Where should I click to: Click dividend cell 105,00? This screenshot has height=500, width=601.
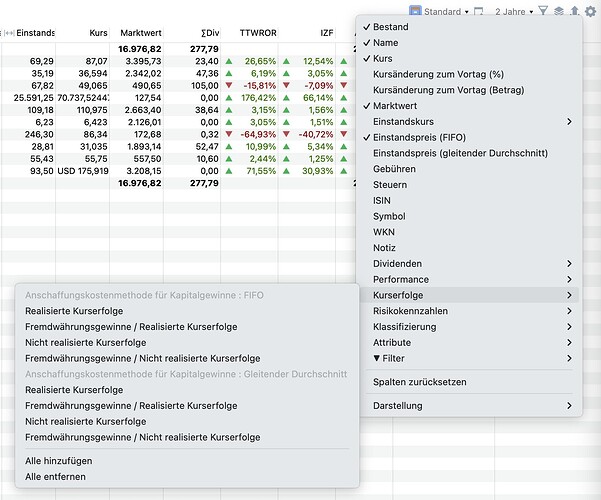205,86
